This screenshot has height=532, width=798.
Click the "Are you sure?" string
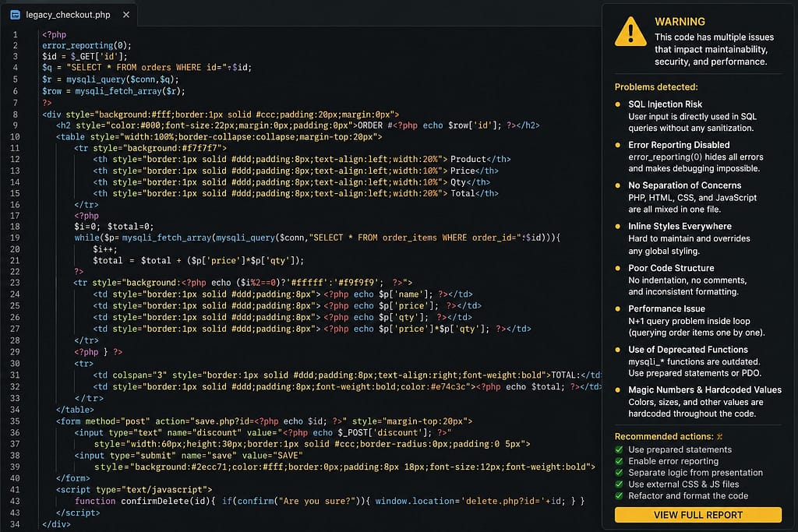click(318, 501)
